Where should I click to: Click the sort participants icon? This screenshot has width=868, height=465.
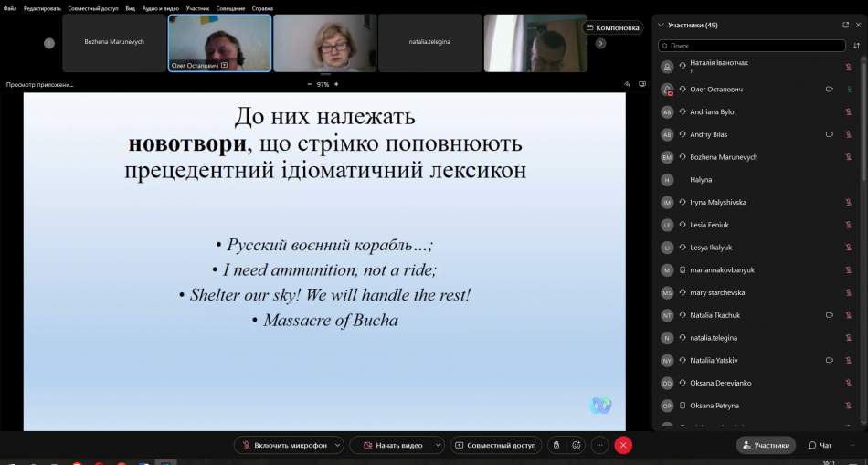856,45
